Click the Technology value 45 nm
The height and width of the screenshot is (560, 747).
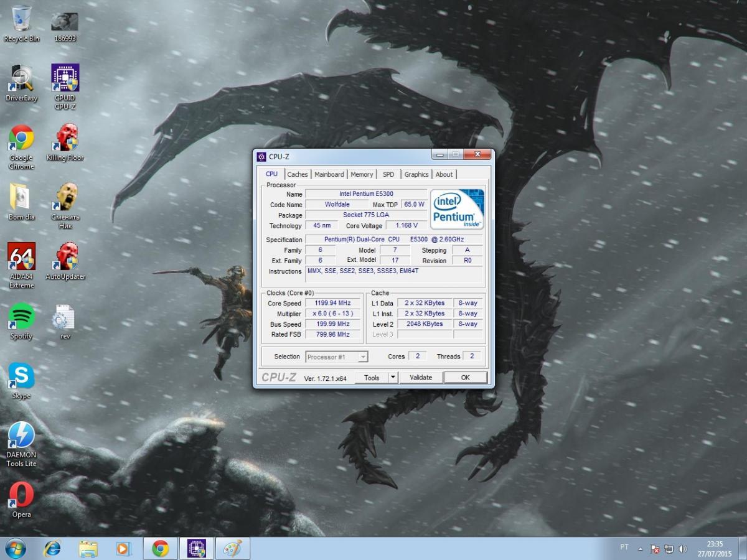pos(322,225)
